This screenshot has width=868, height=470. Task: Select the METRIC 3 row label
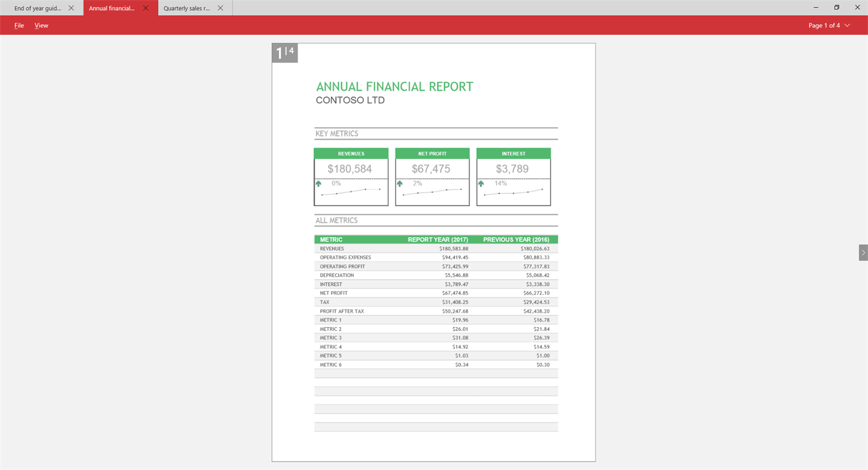click(x=330, y=338)
